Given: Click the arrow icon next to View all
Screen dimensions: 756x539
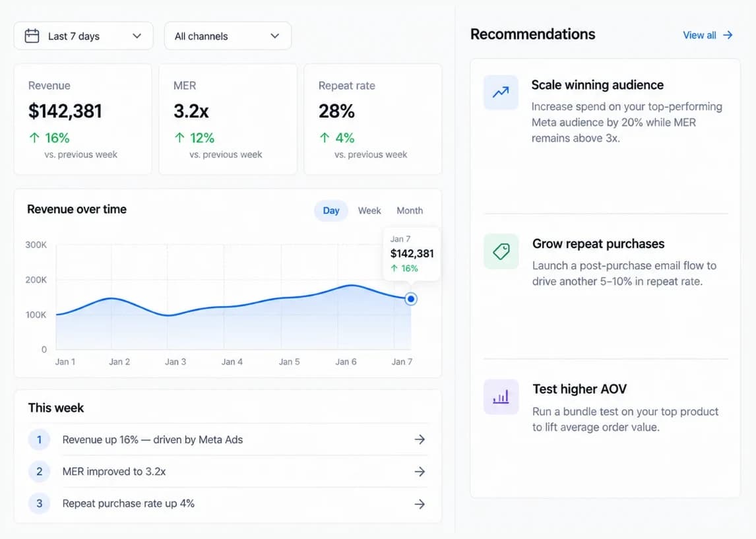Looking at the screenshot, I should point(728,35).
